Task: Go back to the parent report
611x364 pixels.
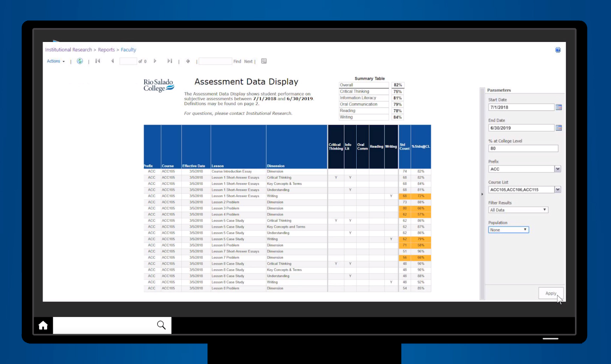Action: [x=187, y=61]
